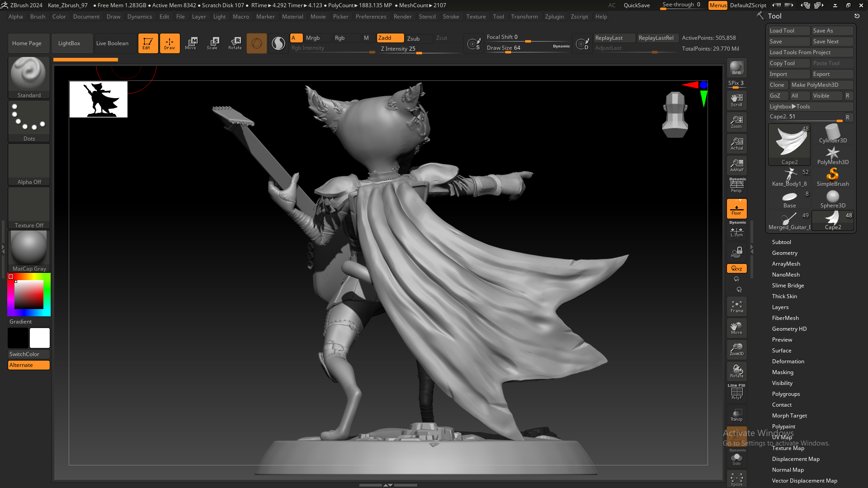The height and width of the screenshot is (488, 868).
Task: Expand the Layers section
Action: [x=780, y=307]
